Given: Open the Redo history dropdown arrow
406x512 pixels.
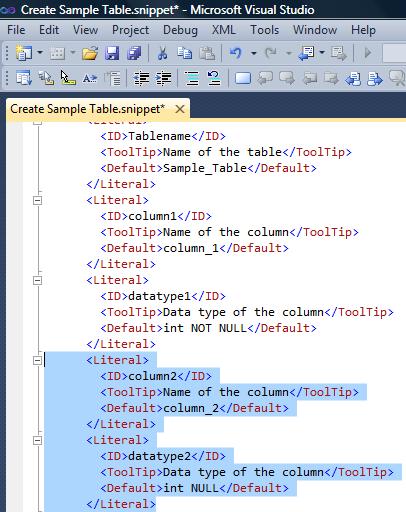Looking at the screenshot, I should tap(289, 53).
